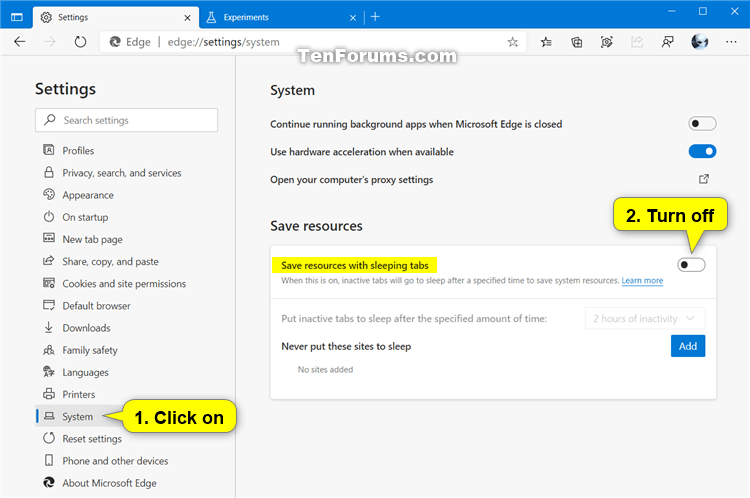750x498 pixels.
Task: Toggle Save resources with sleeping tabs switch
Action: (691, 265)
